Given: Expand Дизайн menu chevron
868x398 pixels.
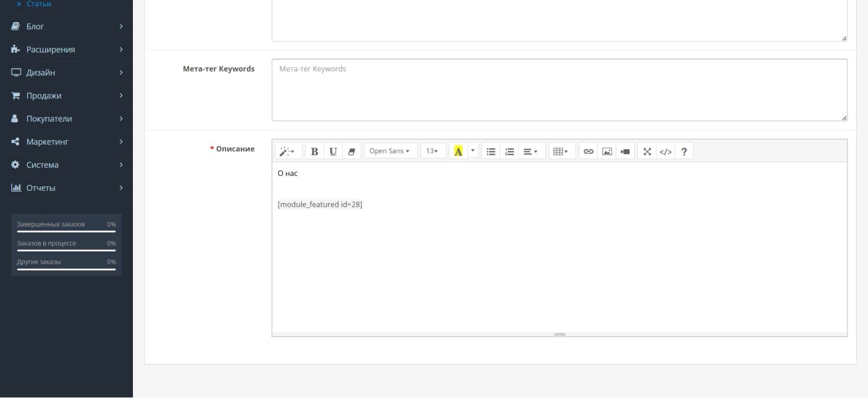Looking at the screenshot, I should coord(121,72).
